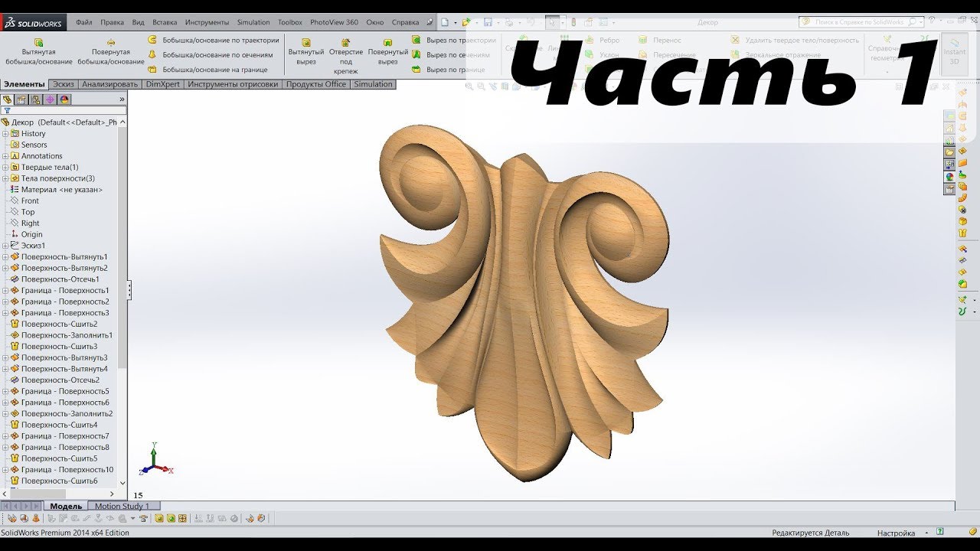Viewport: 980px width, 551px height.
Task: Open the Toolbox menu
Action: click(290, 23)
